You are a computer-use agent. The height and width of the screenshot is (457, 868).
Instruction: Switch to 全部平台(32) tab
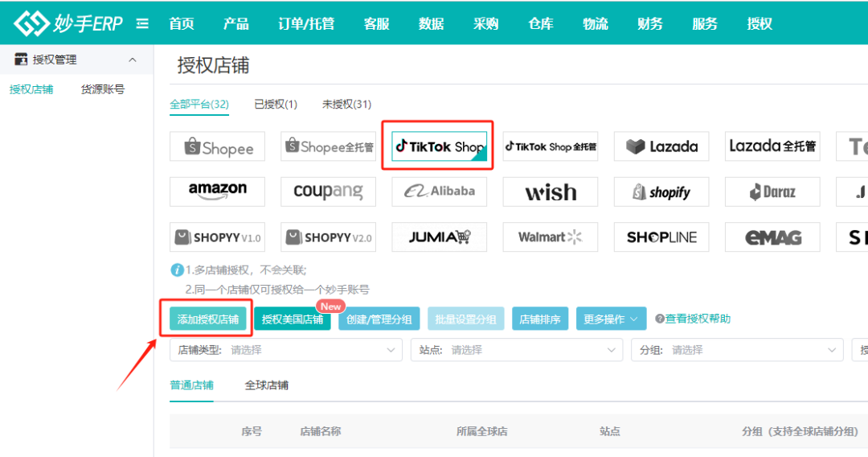click(199, 104)
